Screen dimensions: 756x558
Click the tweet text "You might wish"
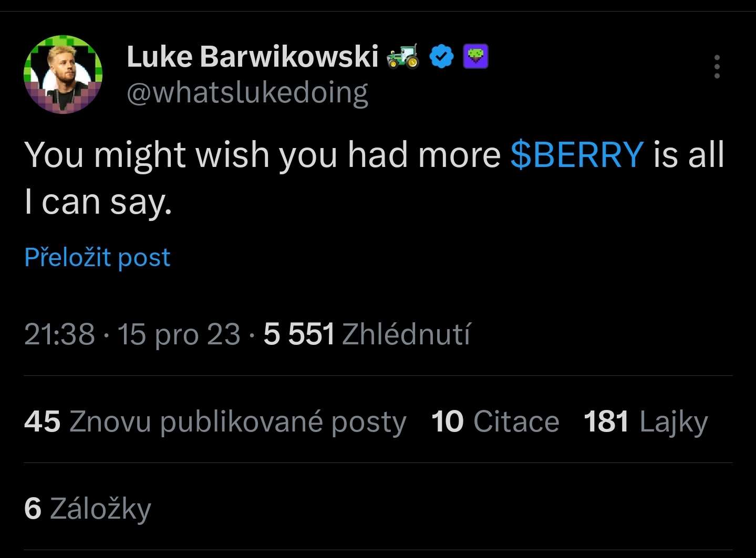pyautogui.click(x=147, y=155)
